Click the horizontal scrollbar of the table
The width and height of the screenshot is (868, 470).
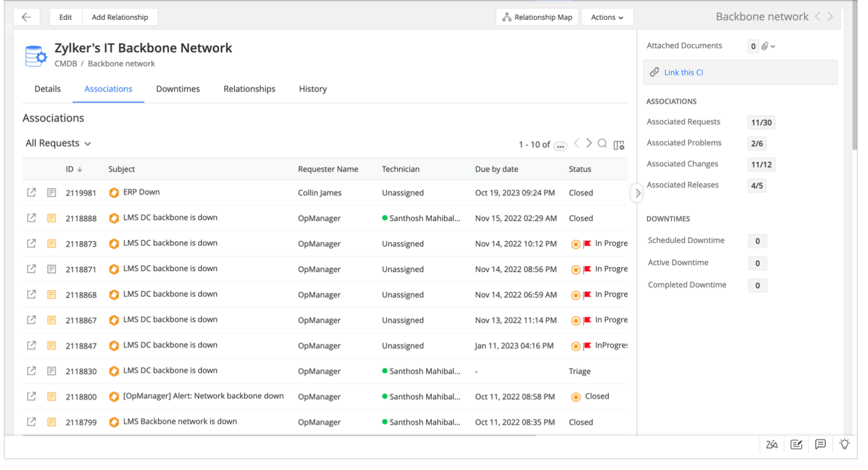point(279,436)
